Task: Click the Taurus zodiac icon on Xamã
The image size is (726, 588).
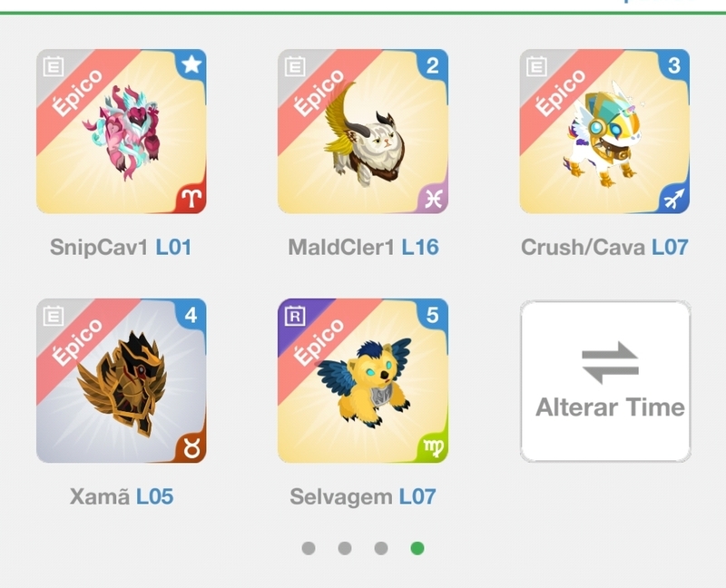Action: pos(191,447)
